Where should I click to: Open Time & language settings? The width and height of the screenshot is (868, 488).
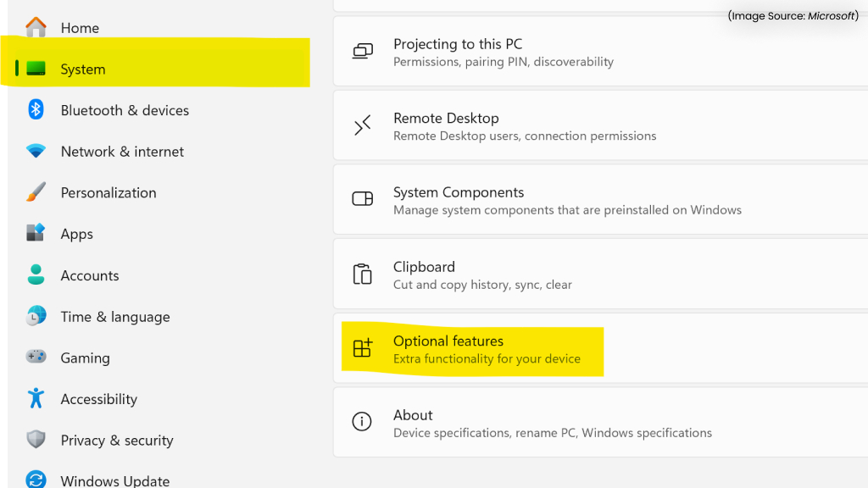(115, 317)
